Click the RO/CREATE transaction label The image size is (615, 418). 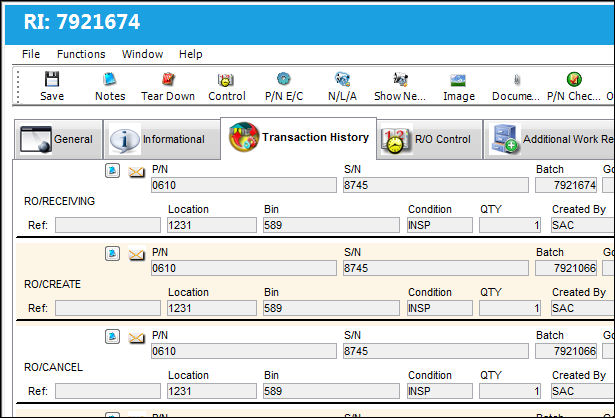(53, 284)
